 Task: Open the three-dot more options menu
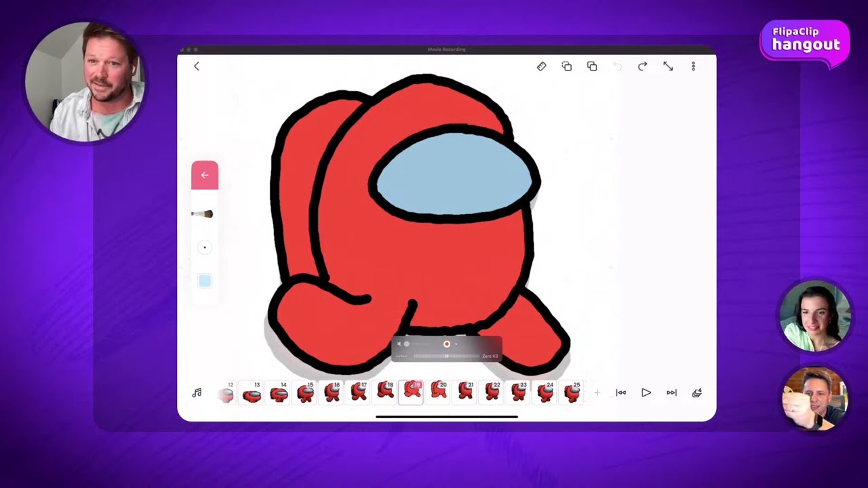pos(693,66)
